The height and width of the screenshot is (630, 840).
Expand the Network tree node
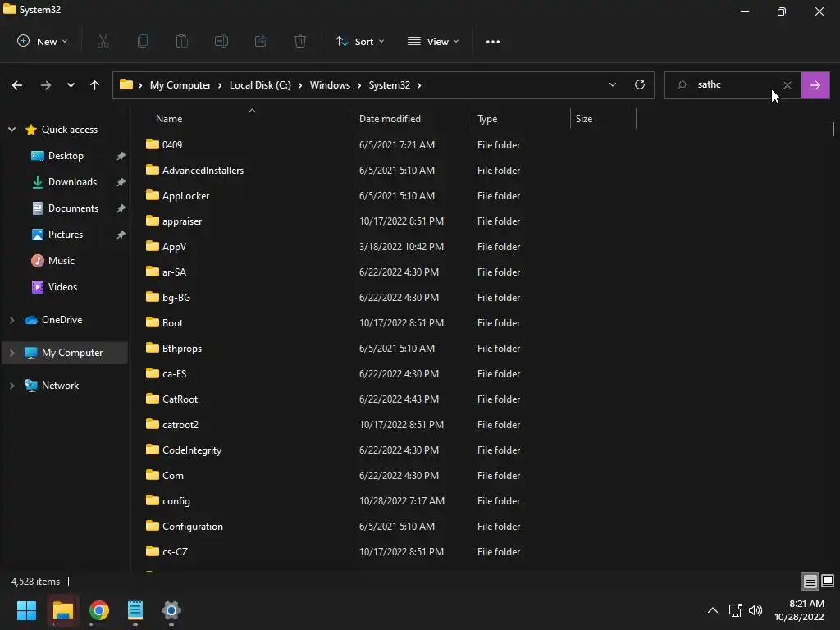11,386
